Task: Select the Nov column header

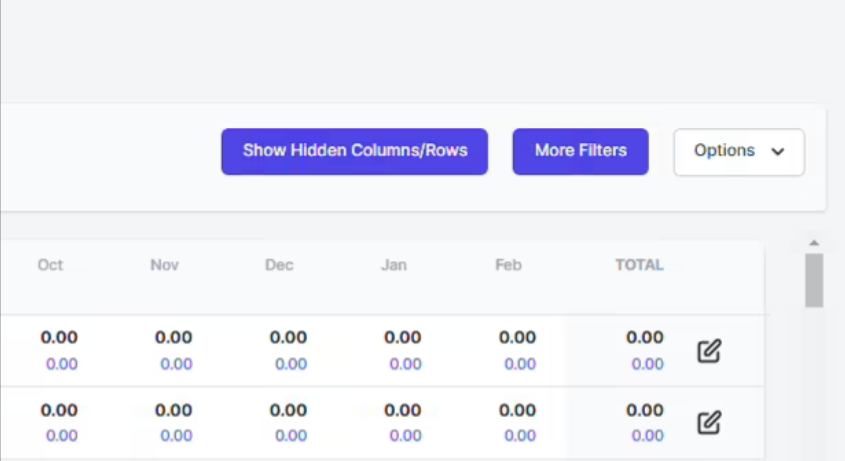Action: (164, 265)
